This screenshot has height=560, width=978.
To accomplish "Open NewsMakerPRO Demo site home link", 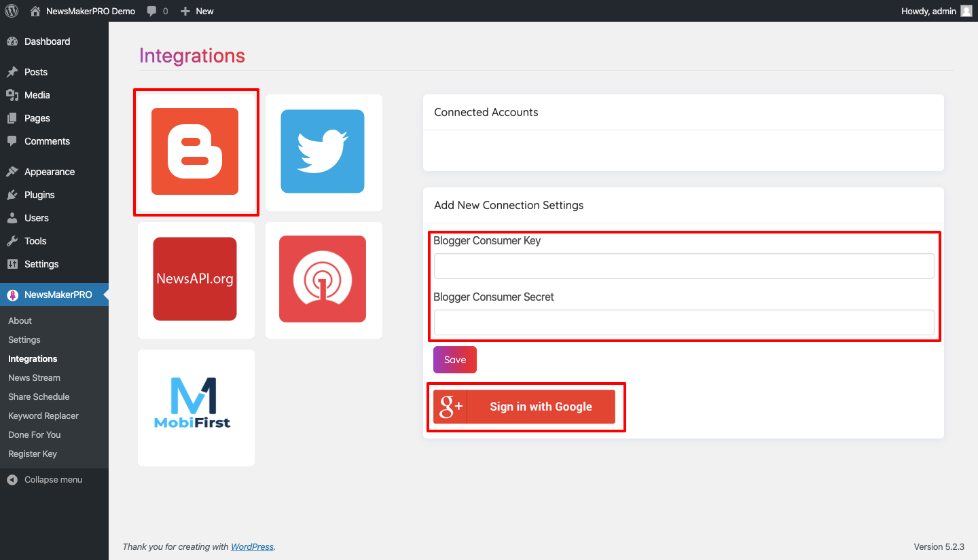I will 83,11.
